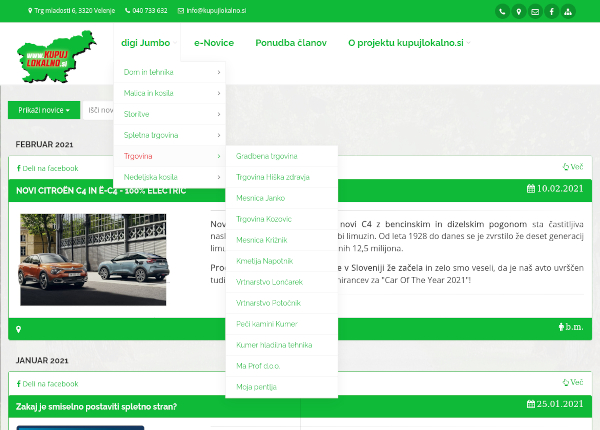The height and width of the screenshot is (430, 600).
Task: Open Kumer hladilna tehnika entry
Action: click(x=282, y=345)
